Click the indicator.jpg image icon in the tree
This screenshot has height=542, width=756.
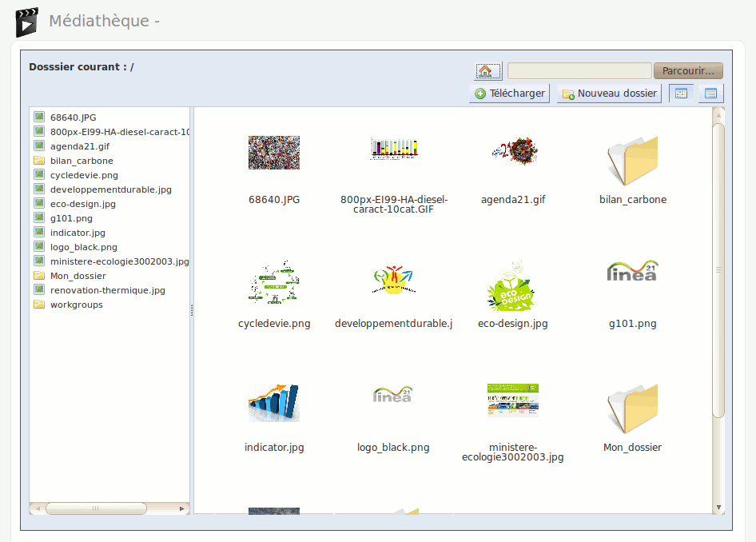(x=39, y=232)
